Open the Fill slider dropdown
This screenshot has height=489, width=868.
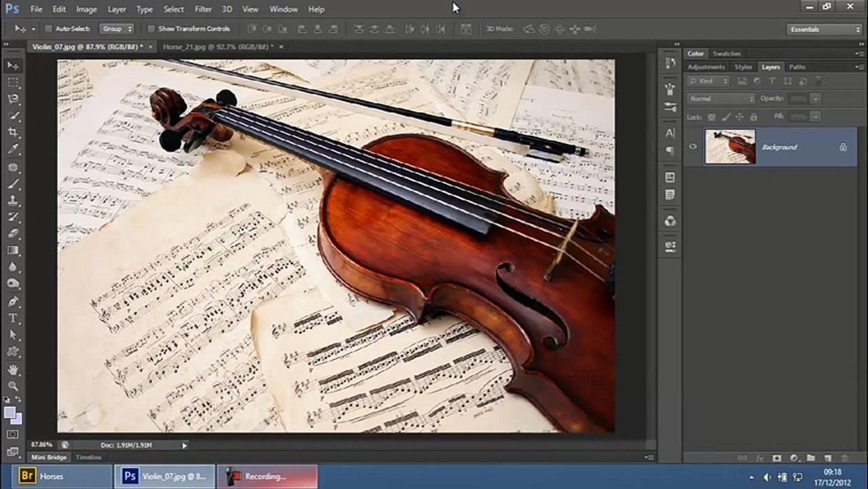click(x=816, y=117)
